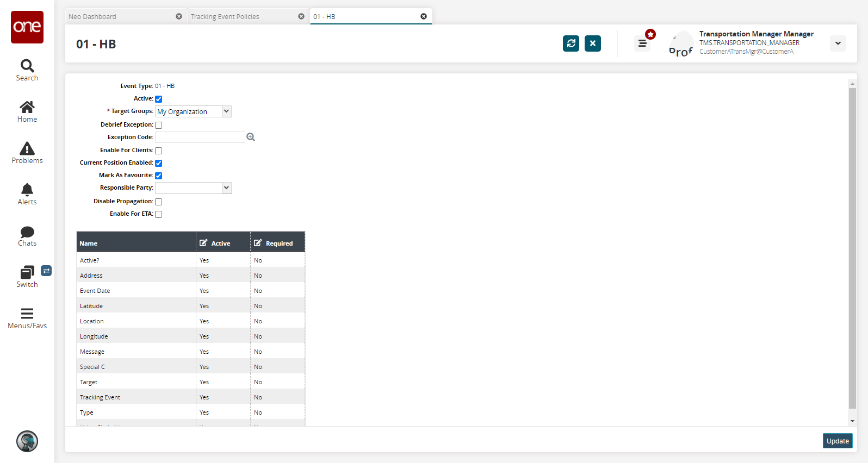This screenshot has width=868, height=463.
Task: Click the Exception Code lookup magnifier
Action: 251,137
